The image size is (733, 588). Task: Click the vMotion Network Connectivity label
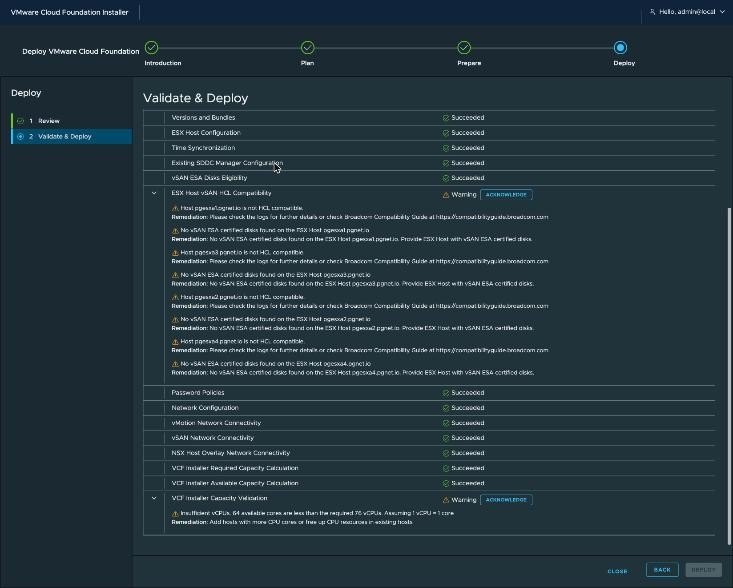[216, 423]
